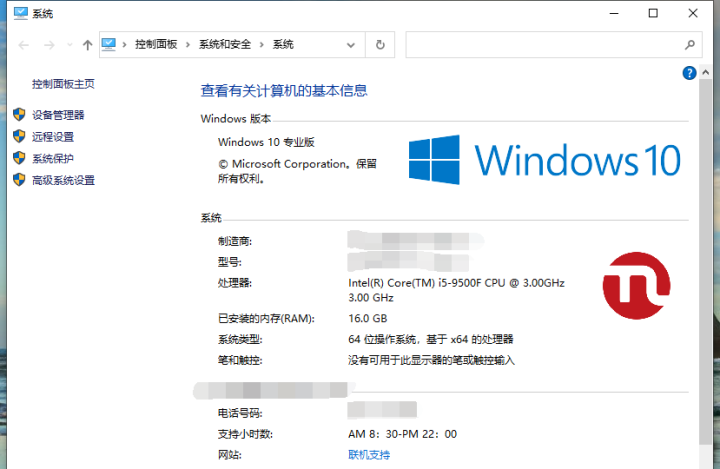
Task: Open 高级系统设置 link
Action: [63, 181]
